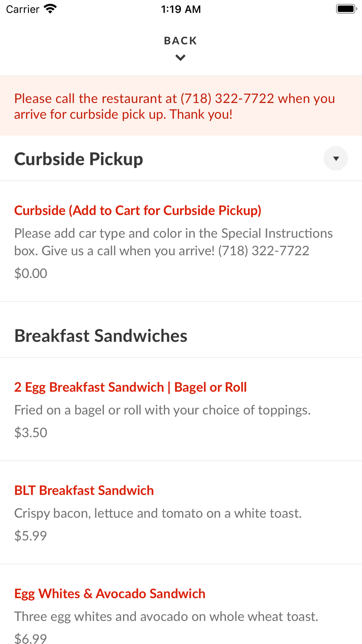Select Curbside (Add to Cart for Curbside Pickup)
The width and height of the screenshot is (362, 644).
click(138, 210)
